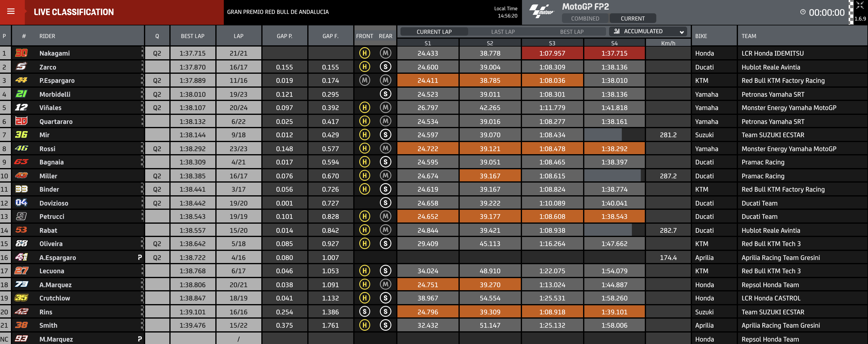Click Zarco's rear tyre S icon
Screen dimensions: 868x344
point(386,67)
